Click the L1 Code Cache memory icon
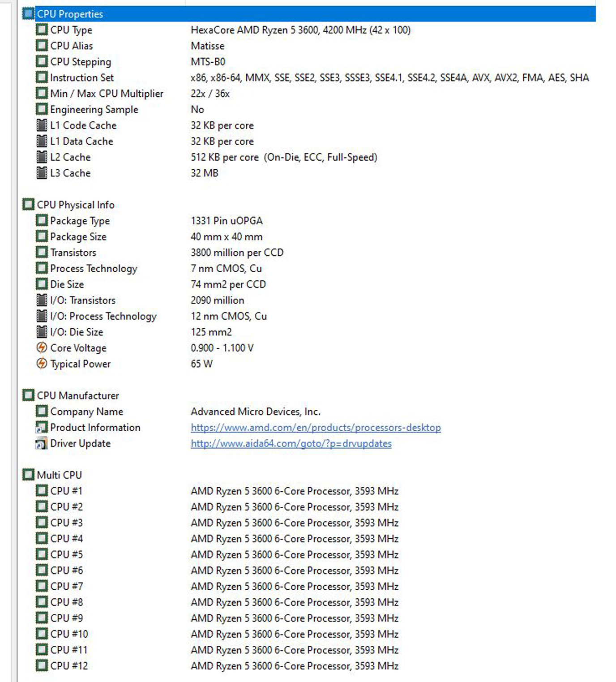Screen dimensions: 616x682 pyautogui.click(x=42, y=125)
